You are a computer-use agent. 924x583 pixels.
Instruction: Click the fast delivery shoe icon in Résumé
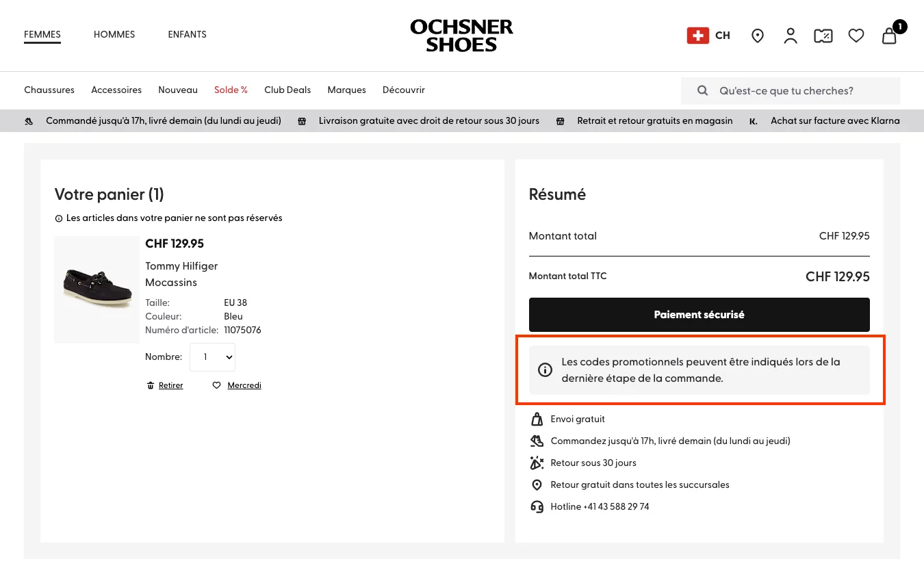click(x=537, y=441)
